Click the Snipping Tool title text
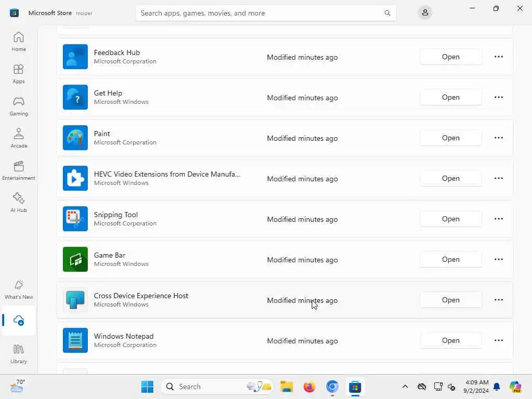 [116, 215]
